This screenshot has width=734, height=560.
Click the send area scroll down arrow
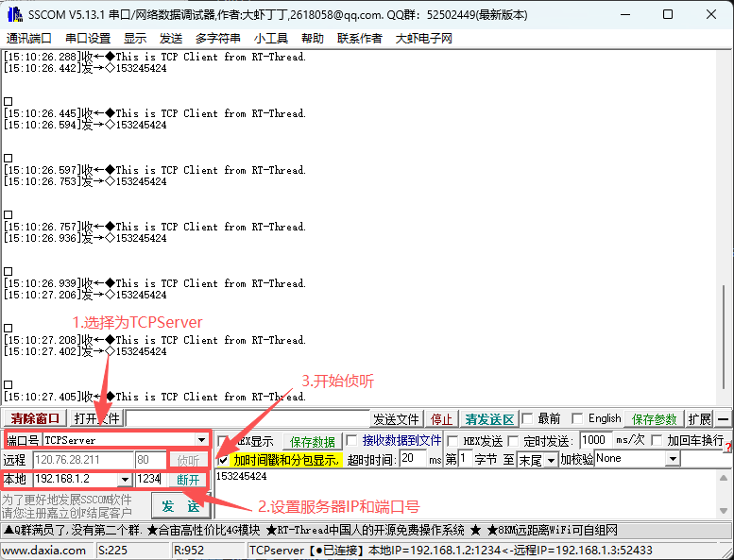click(724, 511)
